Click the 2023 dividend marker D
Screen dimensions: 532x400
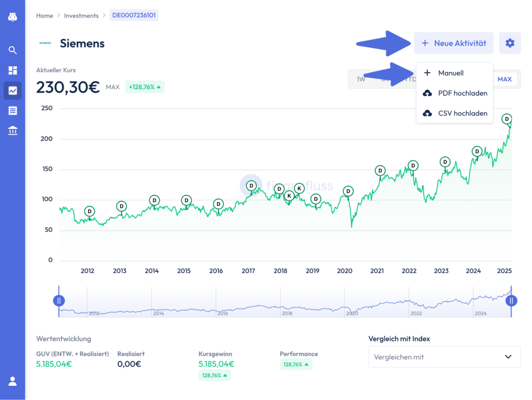445,162
